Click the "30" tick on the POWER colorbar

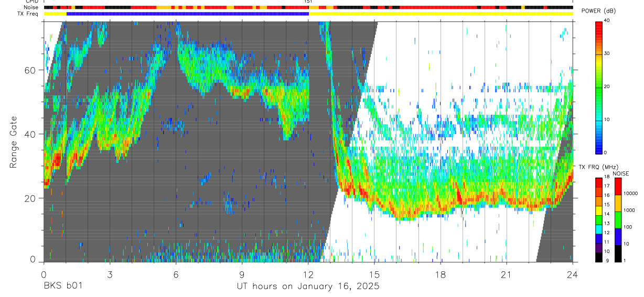click(607, 54)
